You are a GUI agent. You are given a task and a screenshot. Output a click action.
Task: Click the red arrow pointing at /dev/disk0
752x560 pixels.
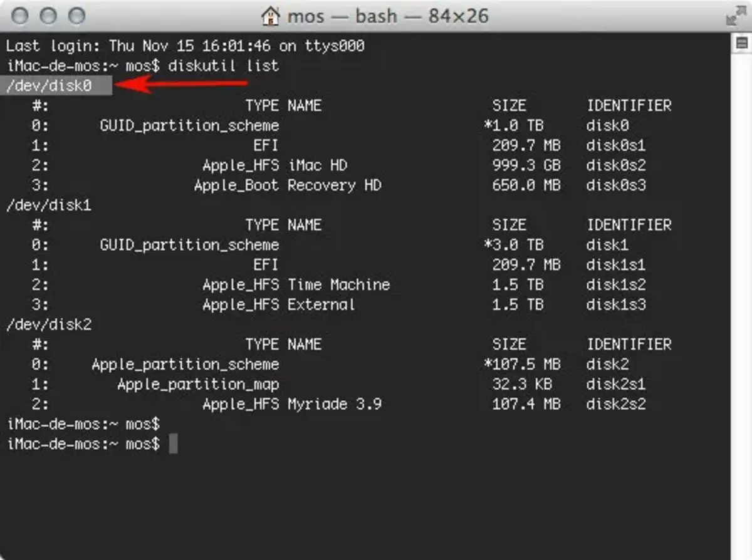(148, 85)
